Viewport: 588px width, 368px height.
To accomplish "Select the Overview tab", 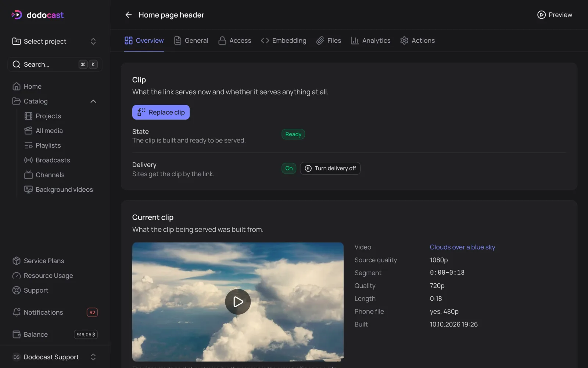I will click(144, 40).
